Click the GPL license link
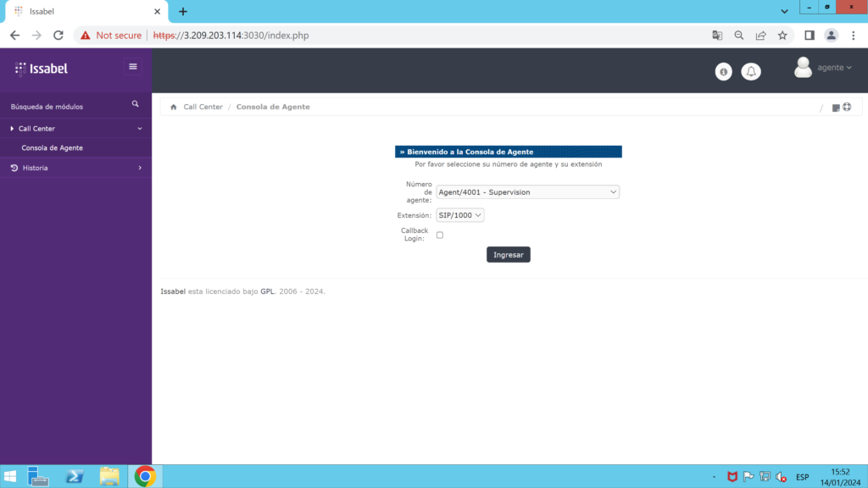Screen dimensions: 868x488 [x=267, y=291]
